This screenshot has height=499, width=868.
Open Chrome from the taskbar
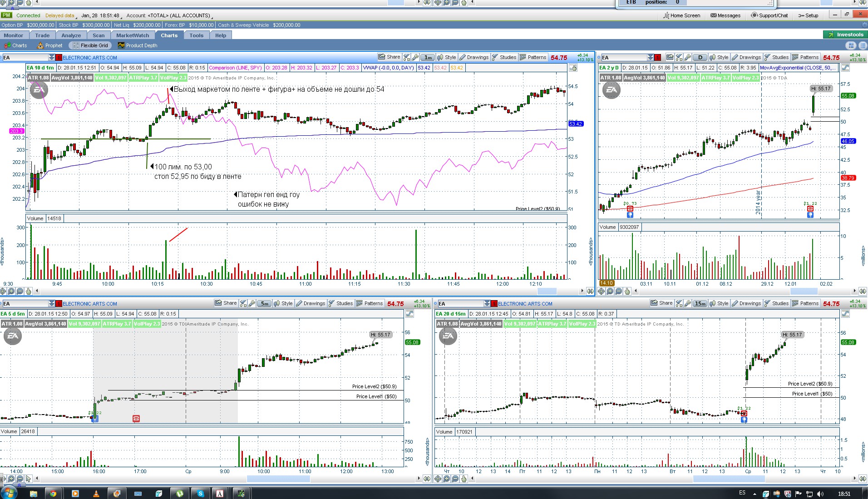tap(54, 493)
